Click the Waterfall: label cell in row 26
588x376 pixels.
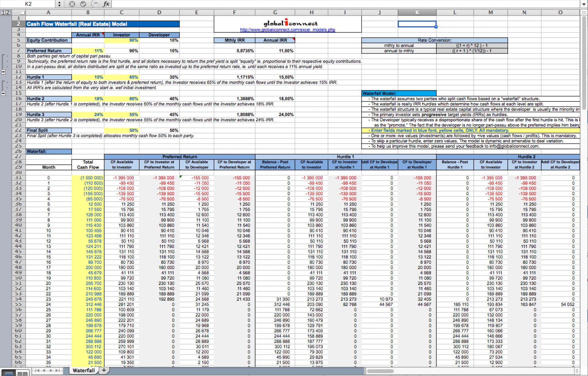click(x=48, y=151)
